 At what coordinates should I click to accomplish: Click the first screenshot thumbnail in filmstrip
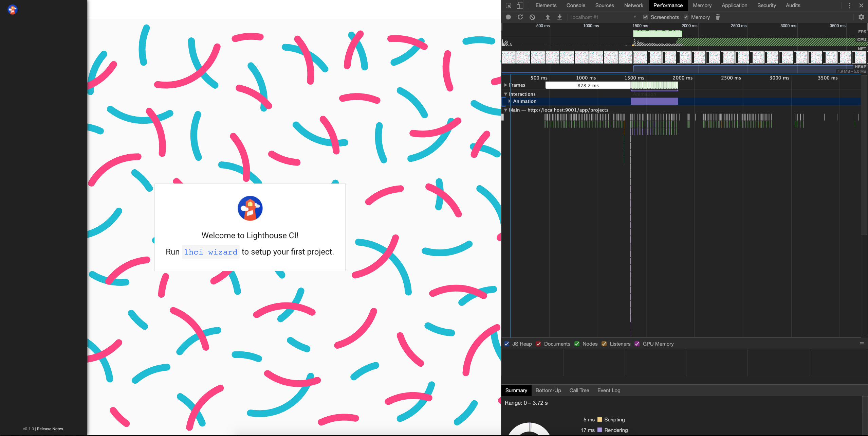pos(509,57)
